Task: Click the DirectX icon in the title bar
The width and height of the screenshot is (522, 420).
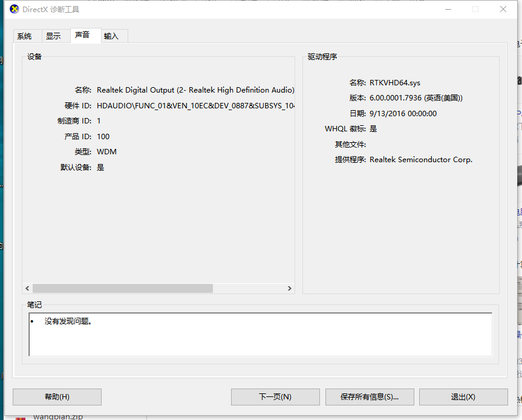Action: click(14, 9)
